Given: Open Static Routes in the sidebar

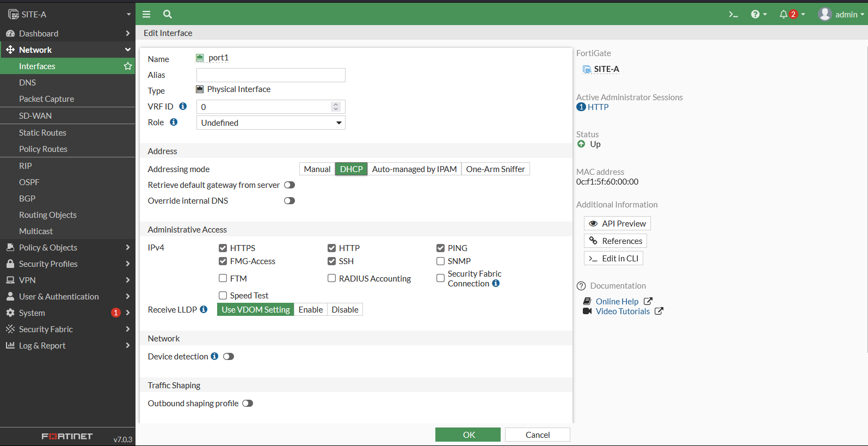Looking at the screenshot, I should (x=42, y=132).
